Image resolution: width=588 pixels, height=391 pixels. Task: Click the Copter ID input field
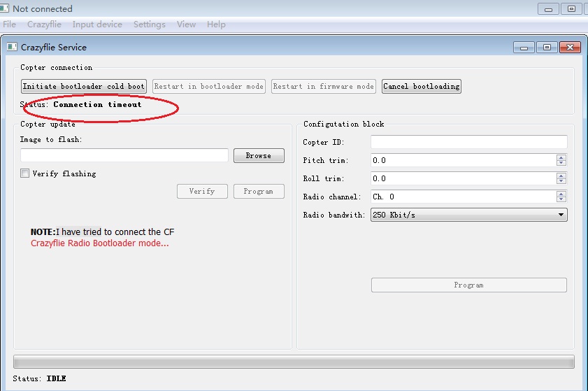pyautogui.click(x=468, y=142)
